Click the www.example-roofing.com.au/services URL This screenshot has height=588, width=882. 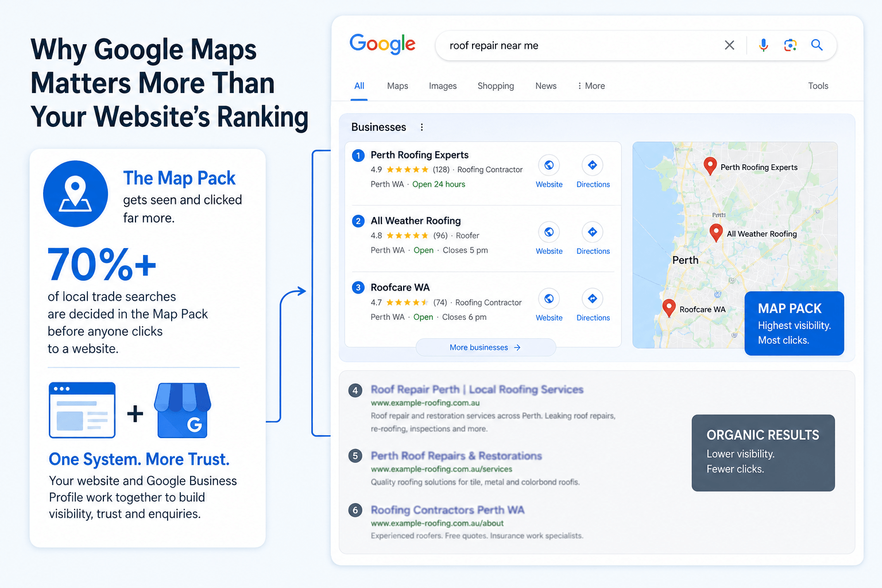coord(442,469)
